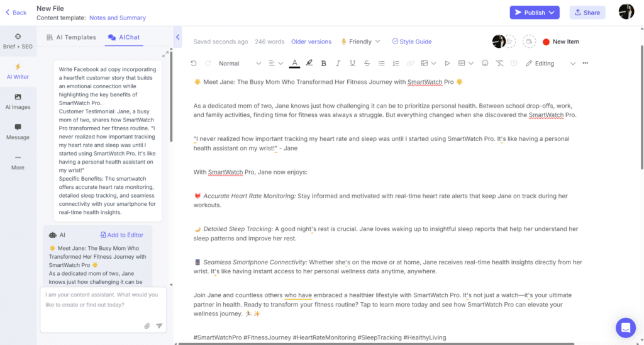Image resolution: width=644 pixels, height=345 pixels.
Task: Go Back to the previous page
Action: click(16, 13)
